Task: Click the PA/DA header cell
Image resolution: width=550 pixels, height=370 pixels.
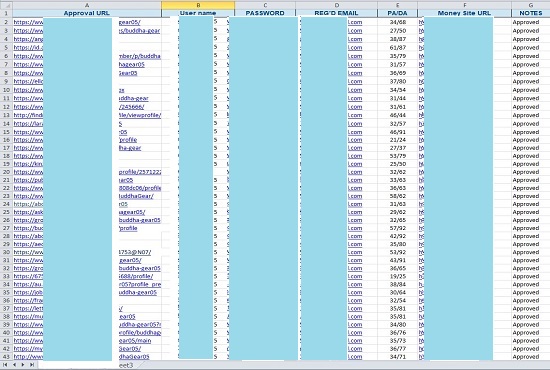Action: point(397,13)
